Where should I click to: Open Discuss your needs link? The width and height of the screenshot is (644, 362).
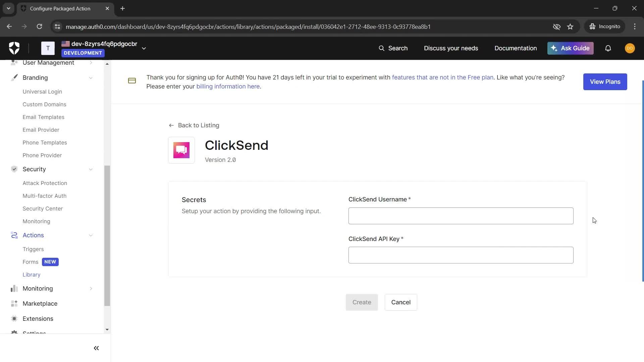coord(451,48)
